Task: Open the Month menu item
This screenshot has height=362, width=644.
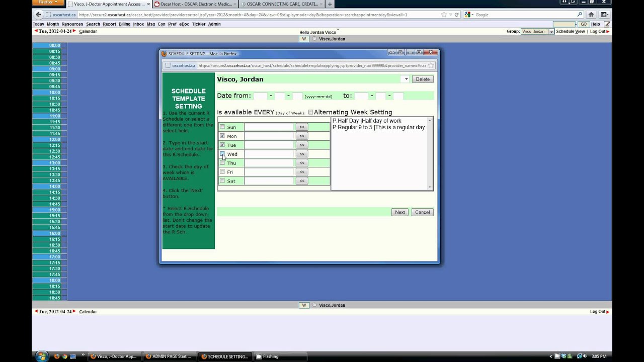Action: pos(53,24)
